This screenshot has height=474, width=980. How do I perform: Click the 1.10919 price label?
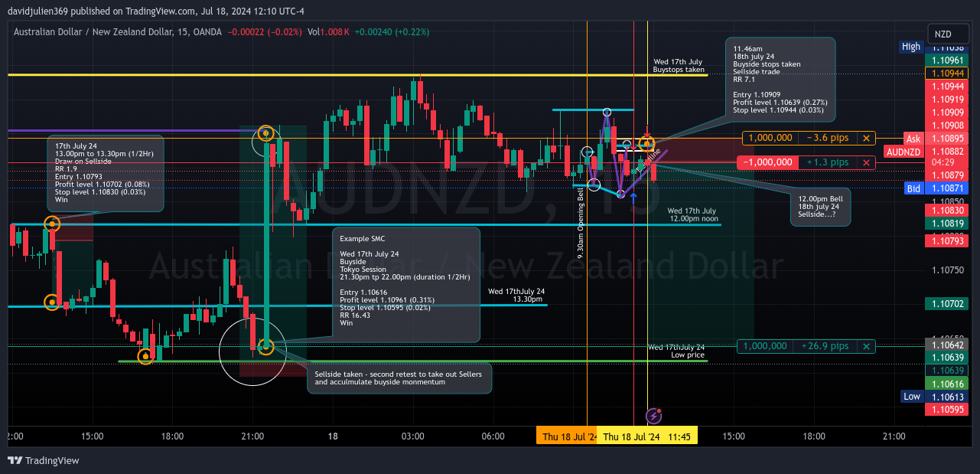(x=948, y=100)
